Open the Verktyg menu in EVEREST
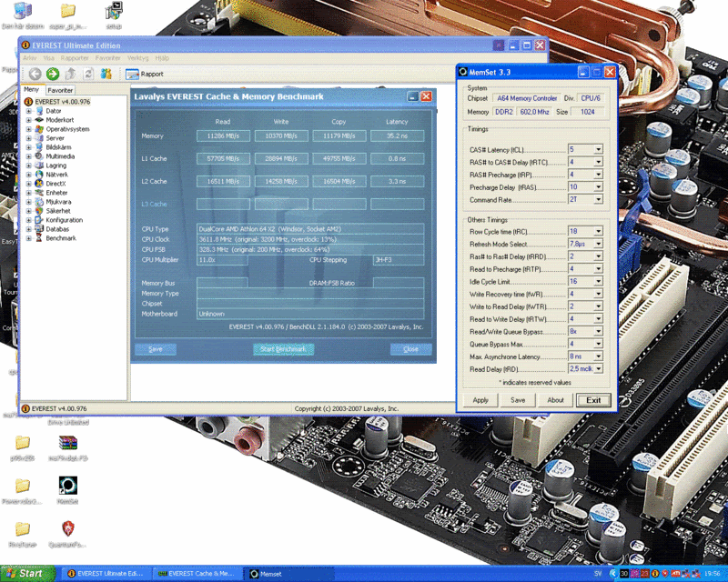This screenshot has height=582, width=728. (138, 58)
